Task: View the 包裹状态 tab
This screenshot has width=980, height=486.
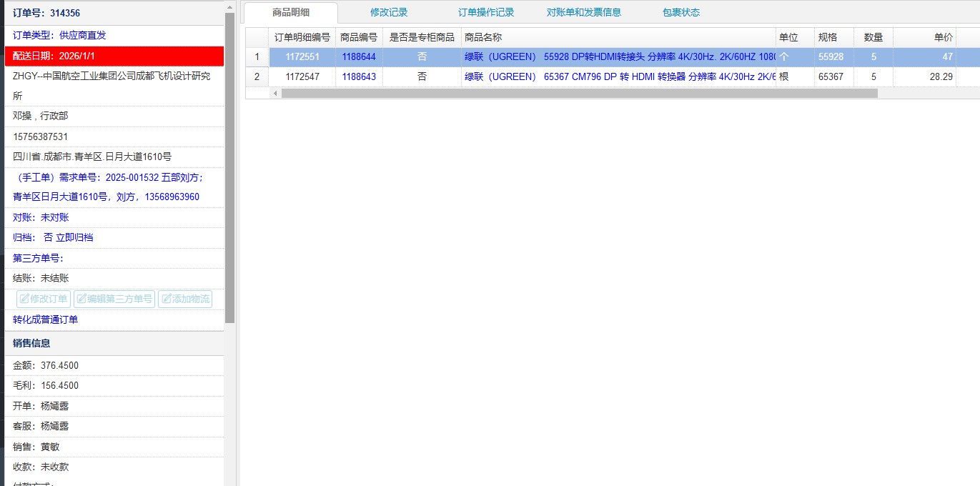Action: coord(681,12)
